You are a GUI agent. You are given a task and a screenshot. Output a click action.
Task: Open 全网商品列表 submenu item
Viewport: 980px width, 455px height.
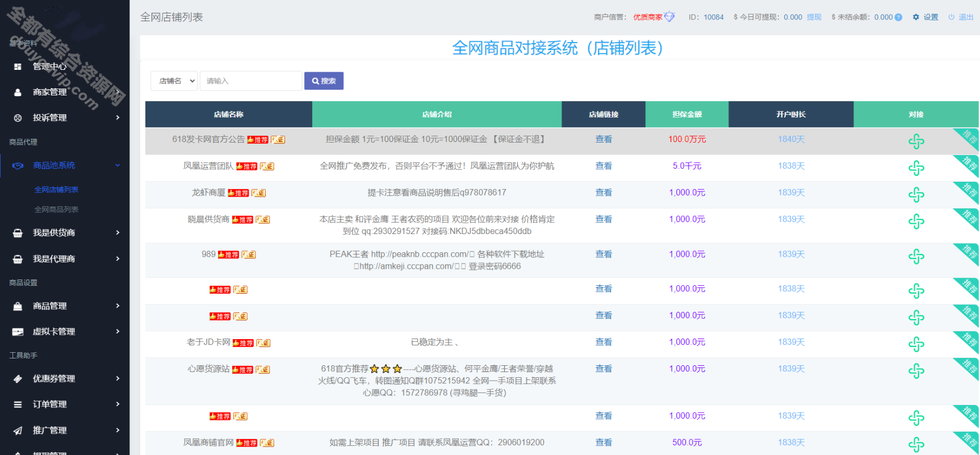point(56,210)
